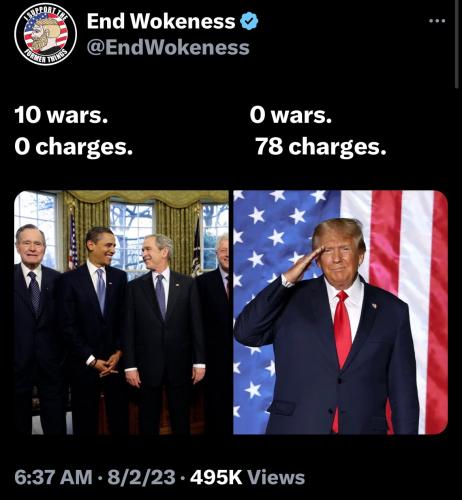Click the blue verified checkmark badge
Image resolution: width=462 pixels, height=500 pixels.
(x=249, y=21)
